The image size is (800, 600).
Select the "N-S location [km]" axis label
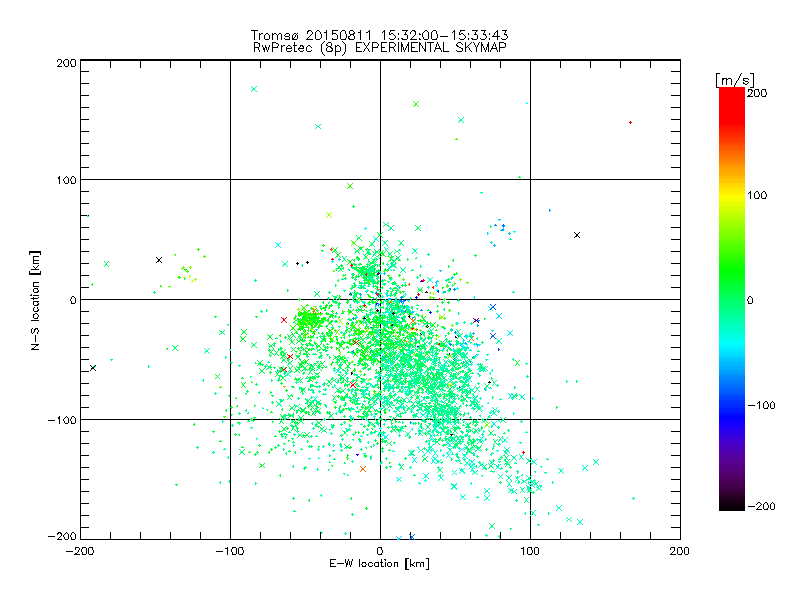pyautogui.click(x=35, y=300)
